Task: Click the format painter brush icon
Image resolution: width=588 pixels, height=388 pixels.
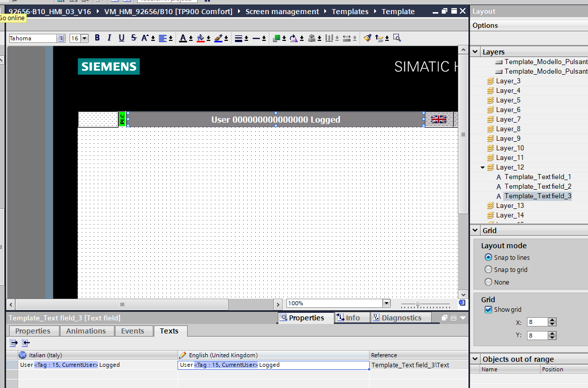Action: pyautogui.click(x=368, y=38)
